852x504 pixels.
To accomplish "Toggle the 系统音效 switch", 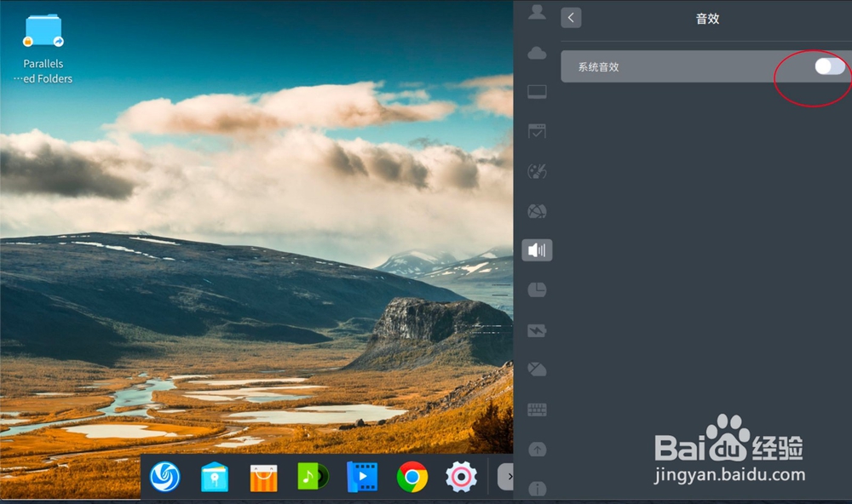I will coord(829,66).
